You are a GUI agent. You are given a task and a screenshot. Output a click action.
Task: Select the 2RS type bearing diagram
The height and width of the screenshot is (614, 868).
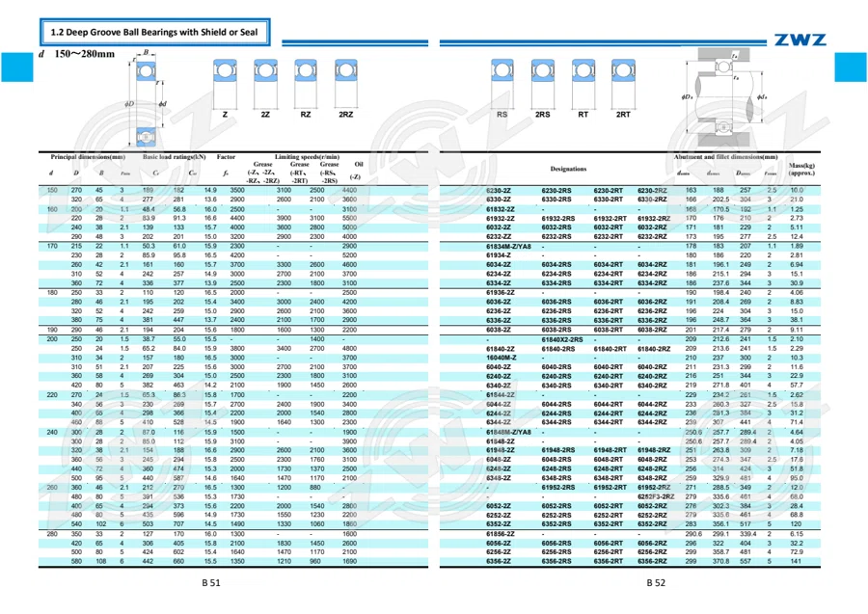(x=542, y=84)
